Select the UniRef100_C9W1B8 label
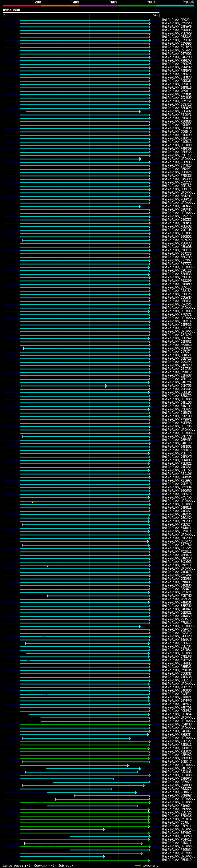Screen dimensions: 197x868 [x=177, y=416]
